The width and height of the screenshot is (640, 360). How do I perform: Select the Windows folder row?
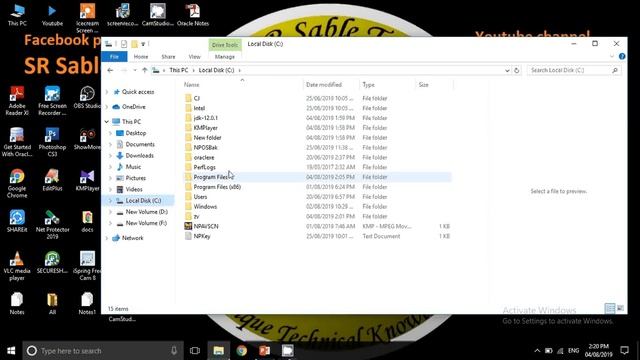317,207
